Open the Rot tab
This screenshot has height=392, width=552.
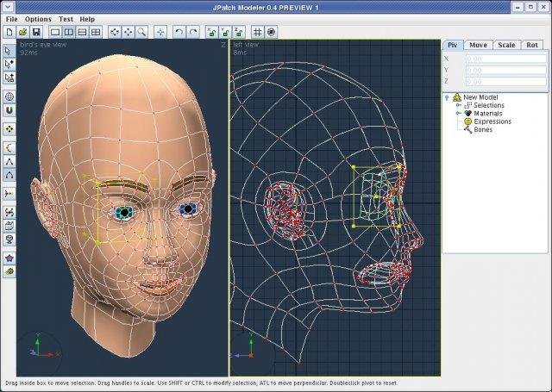click(x=531, y=45)
